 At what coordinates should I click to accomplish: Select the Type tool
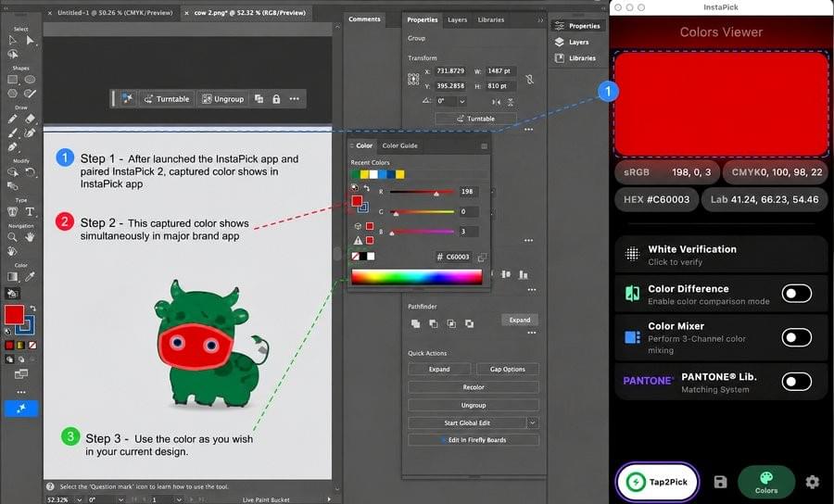pos(31,211)
